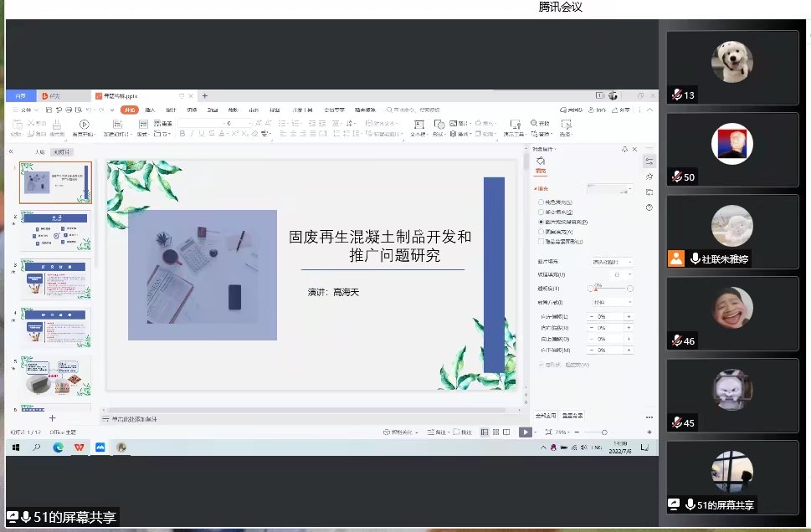Screen dimensions: 811x532
Task: Start slideshow from the status bar play button
Action: 525,432
